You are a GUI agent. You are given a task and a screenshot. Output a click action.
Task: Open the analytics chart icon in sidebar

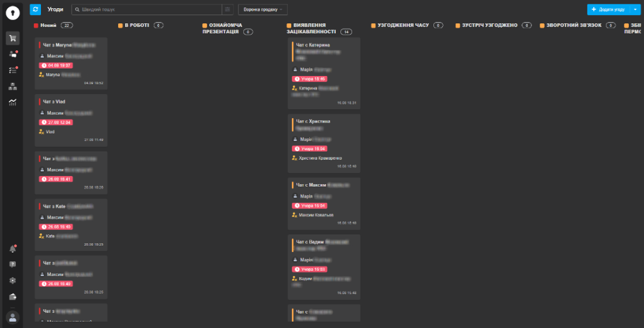point(13,102)
